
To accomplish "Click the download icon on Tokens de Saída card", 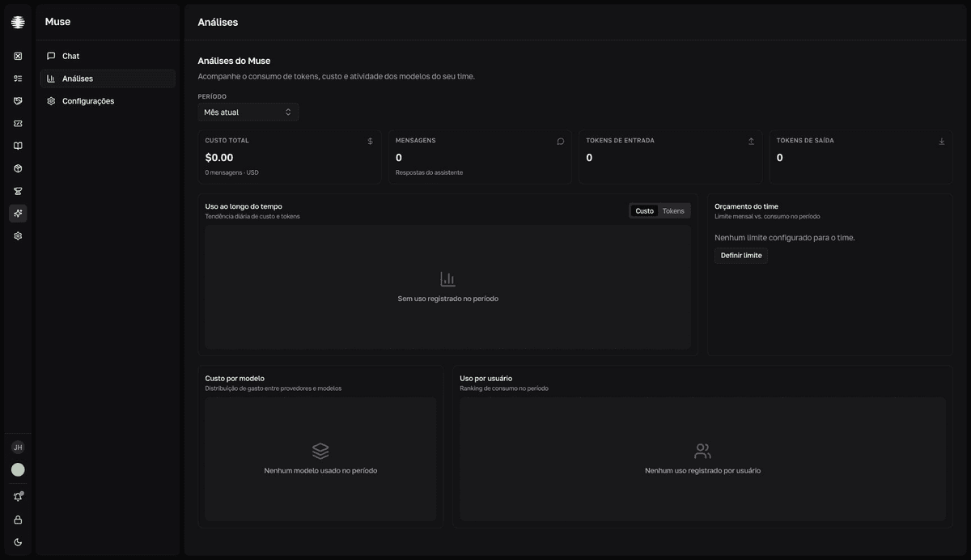I will 942,141.
